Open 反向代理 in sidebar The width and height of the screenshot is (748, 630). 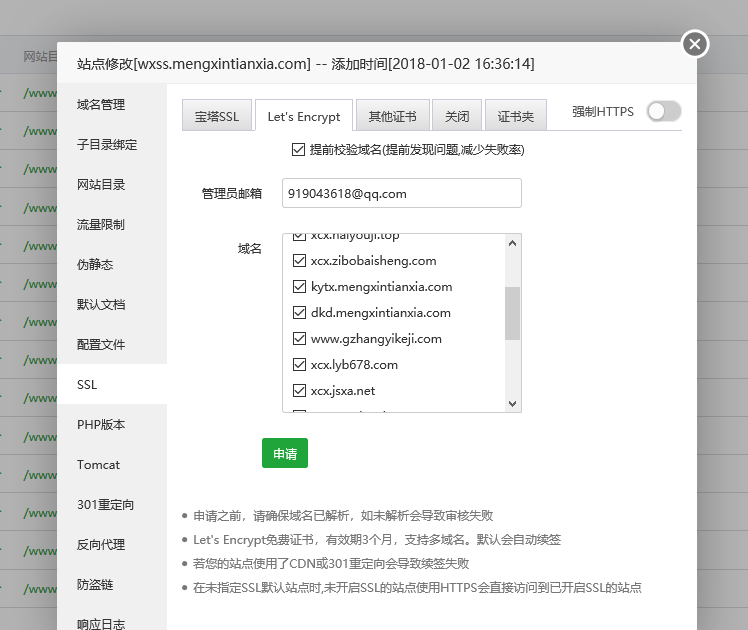[x=112, y=545]
